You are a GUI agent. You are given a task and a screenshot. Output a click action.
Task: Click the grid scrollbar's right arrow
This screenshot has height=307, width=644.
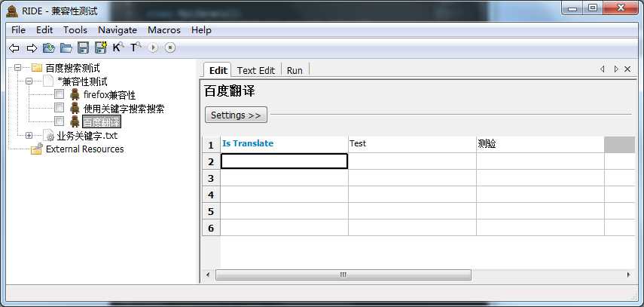pyautogui.click(x=628, y=275)
